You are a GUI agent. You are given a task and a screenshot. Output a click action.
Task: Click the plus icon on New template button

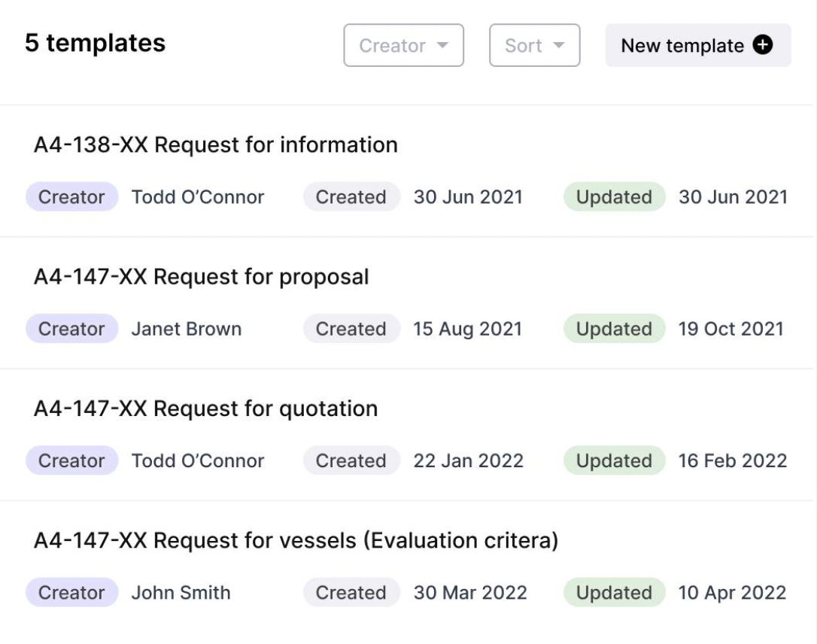click(x=762, y=45)
